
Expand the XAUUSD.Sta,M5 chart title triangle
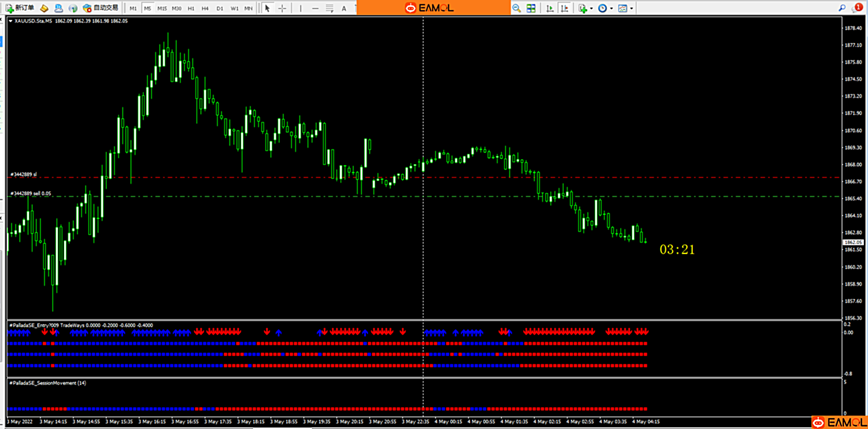tap(10, 21)
